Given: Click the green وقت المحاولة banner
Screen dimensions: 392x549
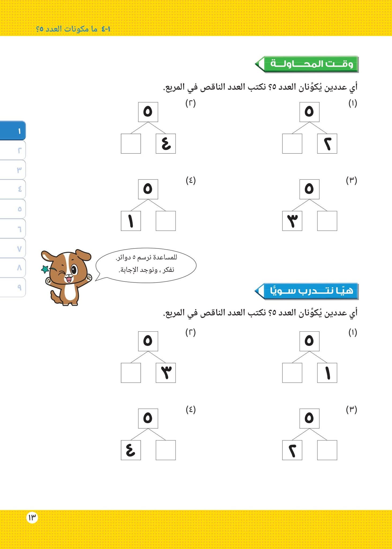Looking at the screenshot, I should (307, 64).
